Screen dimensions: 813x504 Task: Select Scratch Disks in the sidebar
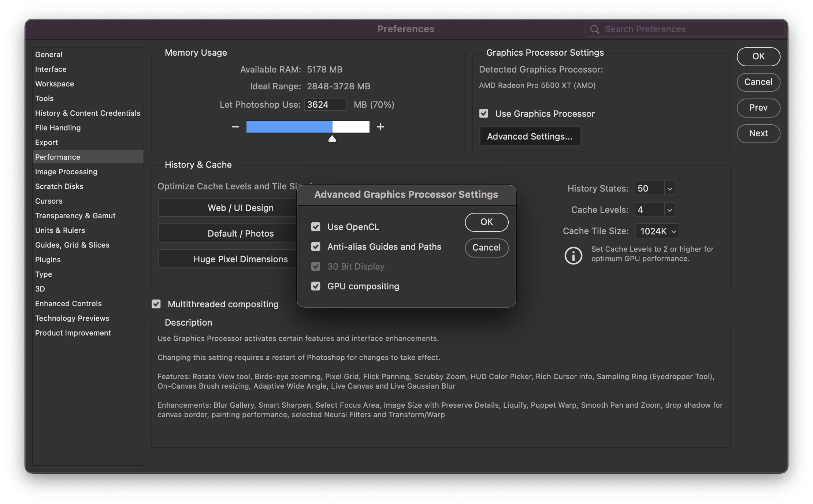point(59,186)
